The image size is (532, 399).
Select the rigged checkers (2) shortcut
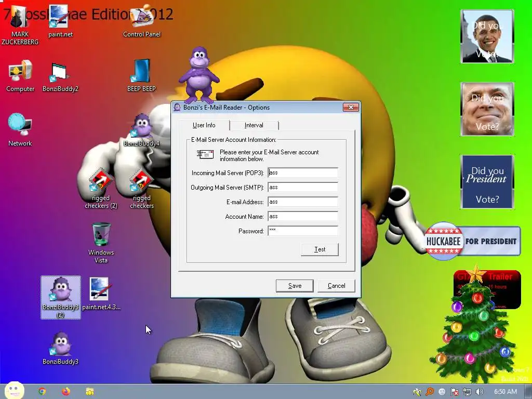tap(101, 188)
